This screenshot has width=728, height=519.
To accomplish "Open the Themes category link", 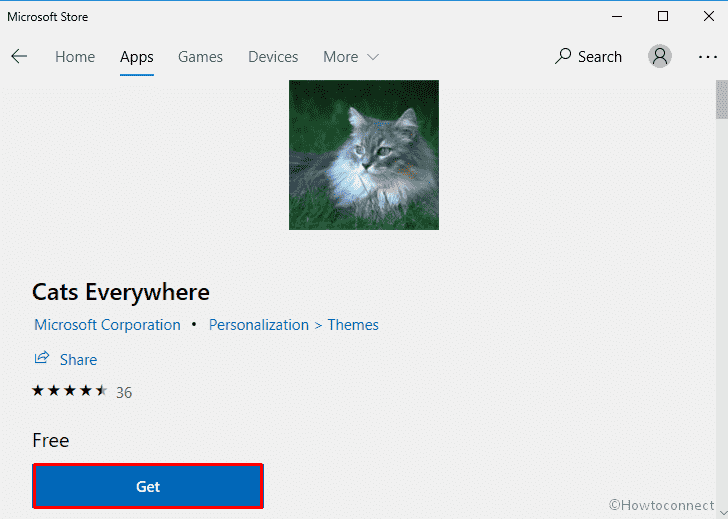I will [353, 324].
